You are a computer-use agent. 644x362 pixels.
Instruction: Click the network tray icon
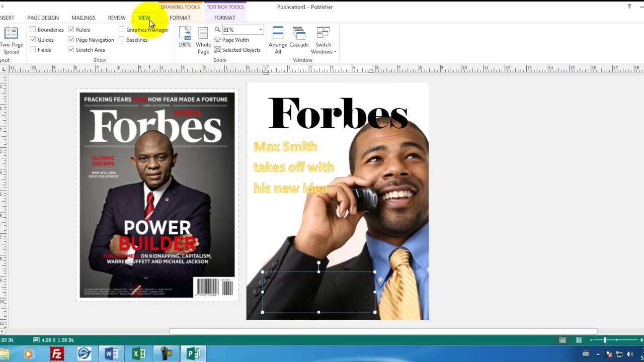620,354
